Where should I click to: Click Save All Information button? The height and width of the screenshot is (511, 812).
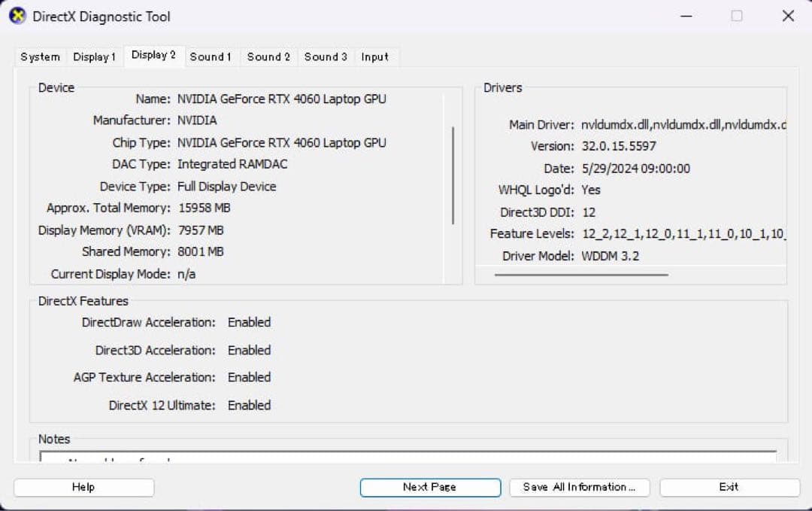[x=580, y=487]
